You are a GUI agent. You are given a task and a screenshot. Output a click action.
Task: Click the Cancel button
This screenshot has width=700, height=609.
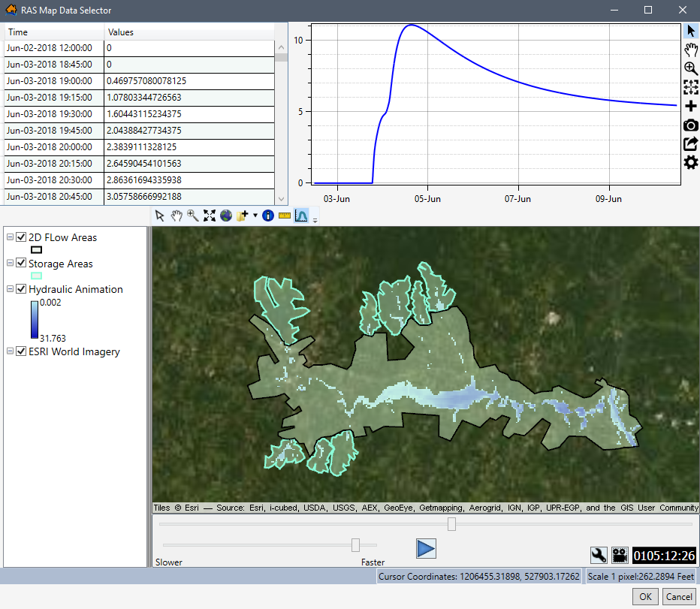pos(678,596)
